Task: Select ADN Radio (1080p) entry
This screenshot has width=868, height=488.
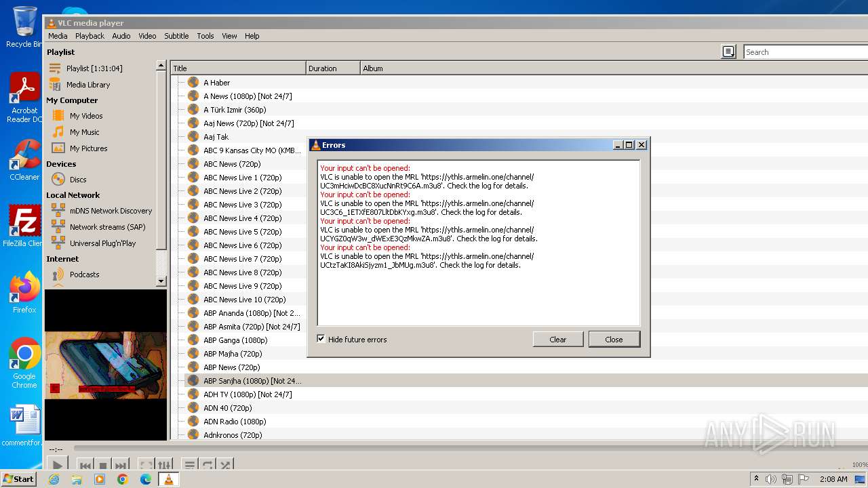Action: 235,422
